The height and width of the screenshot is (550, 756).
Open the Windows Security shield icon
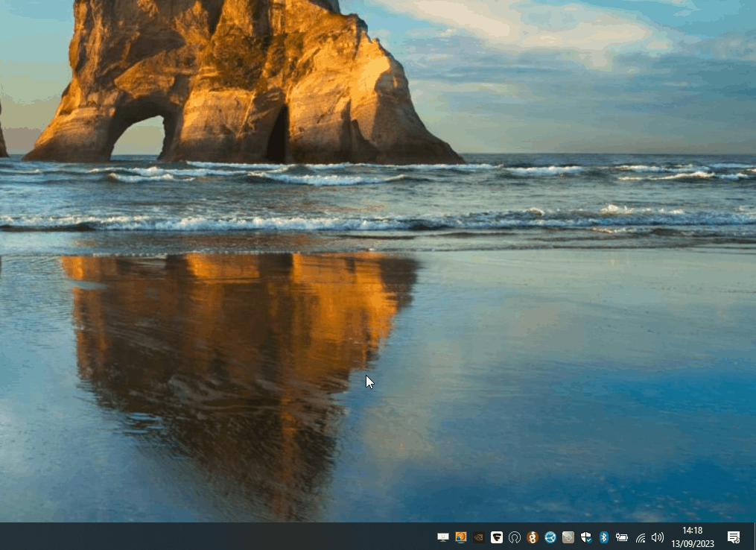coord(585,537)
